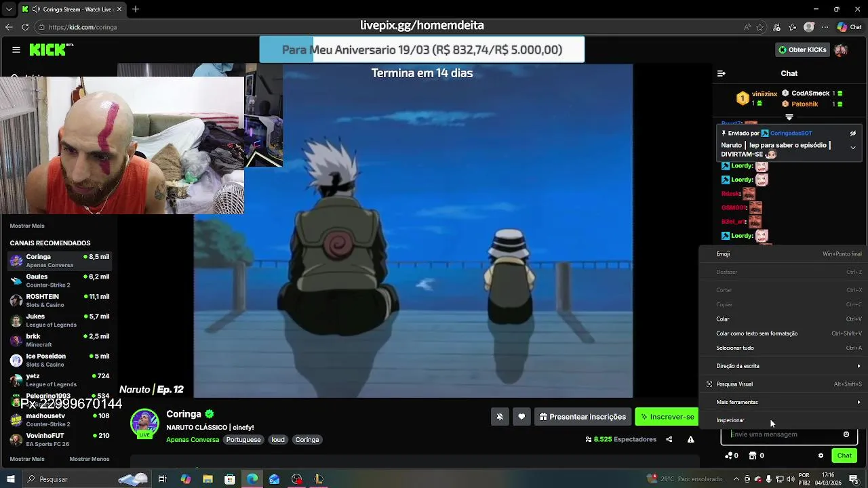Image resolution: width=868 pixels, height=488 pixels.
Task: Go to the Kick home logo
Action: (51, 49)
